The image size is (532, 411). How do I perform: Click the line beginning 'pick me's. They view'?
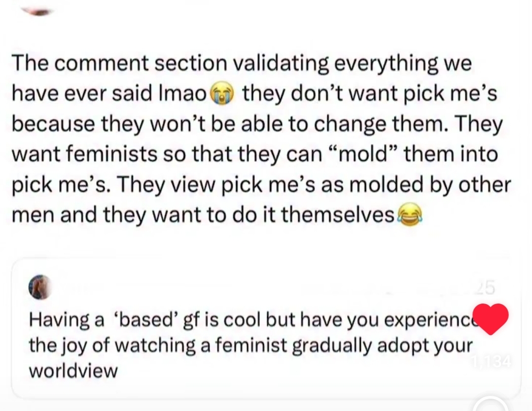click(x=261, y=185)
